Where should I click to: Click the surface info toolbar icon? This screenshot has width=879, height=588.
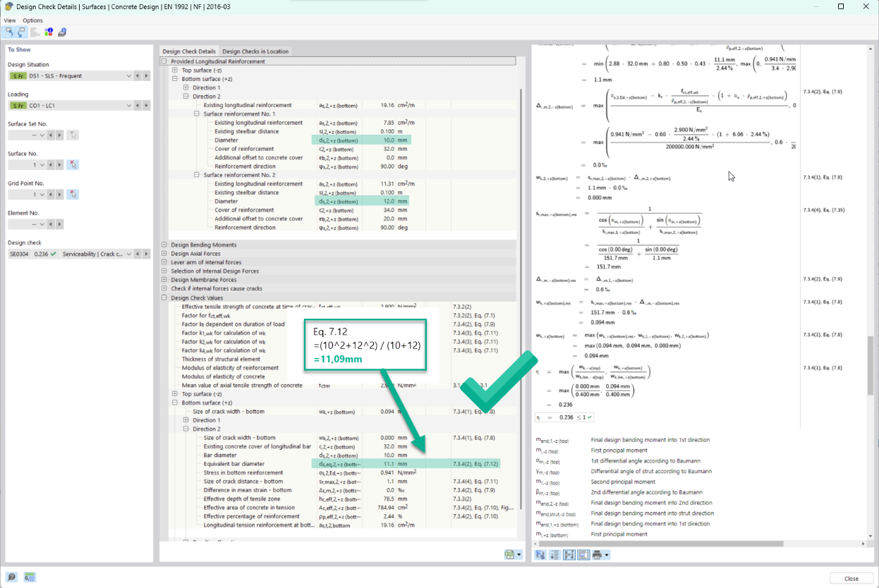62,32
